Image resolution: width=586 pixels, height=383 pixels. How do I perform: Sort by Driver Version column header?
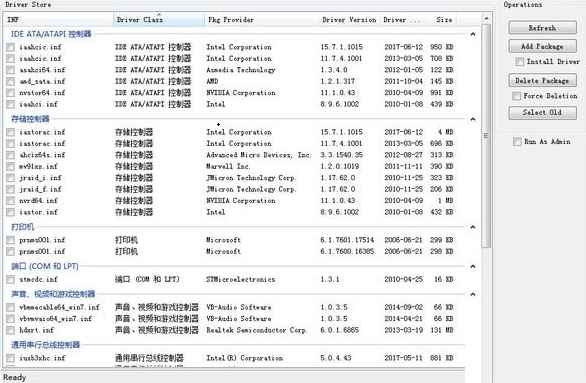349,20
